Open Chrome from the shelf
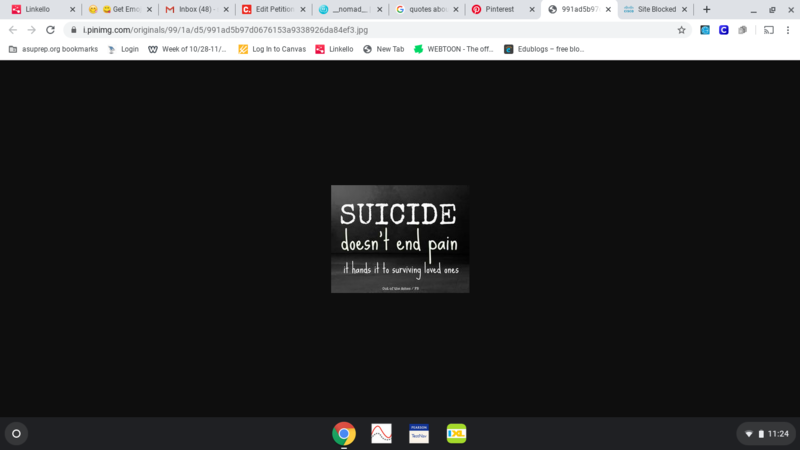800x450 pixels. [344, 433]
